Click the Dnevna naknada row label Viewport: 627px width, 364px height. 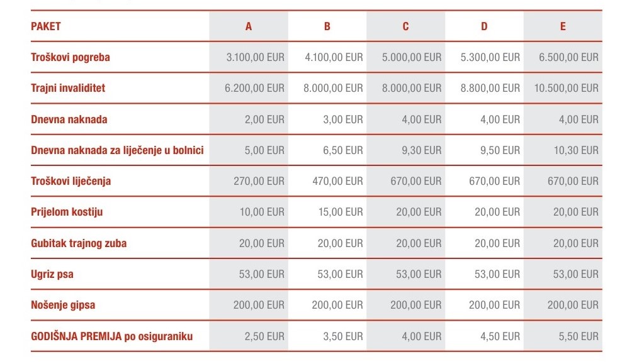[69, 119]
